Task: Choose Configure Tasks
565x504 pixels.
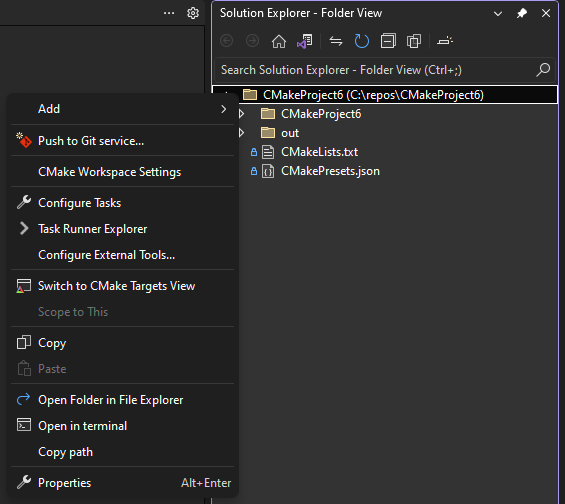Action: (123, 203)
